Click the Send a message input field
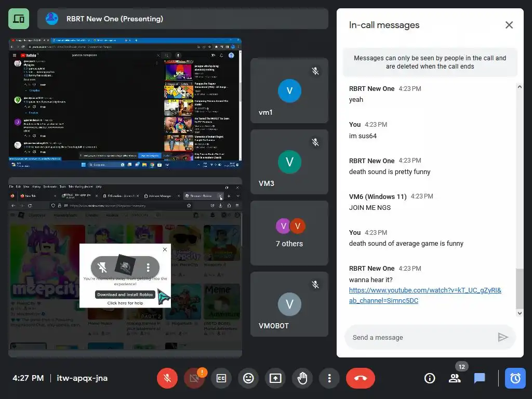 pyautogui.click(x=421, y=337)
